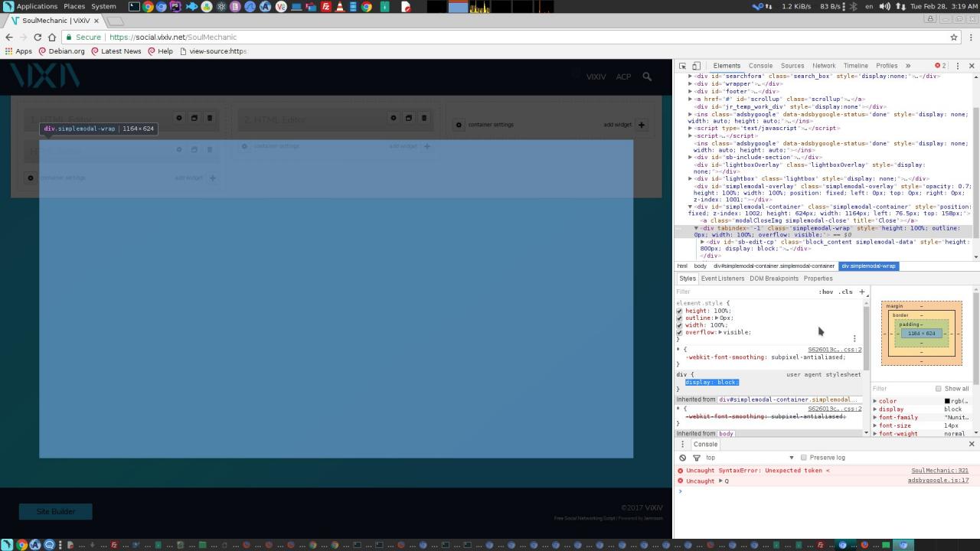Enable the Preserve log checkbox
Viewport: 980px width, 551px height.
803,458
